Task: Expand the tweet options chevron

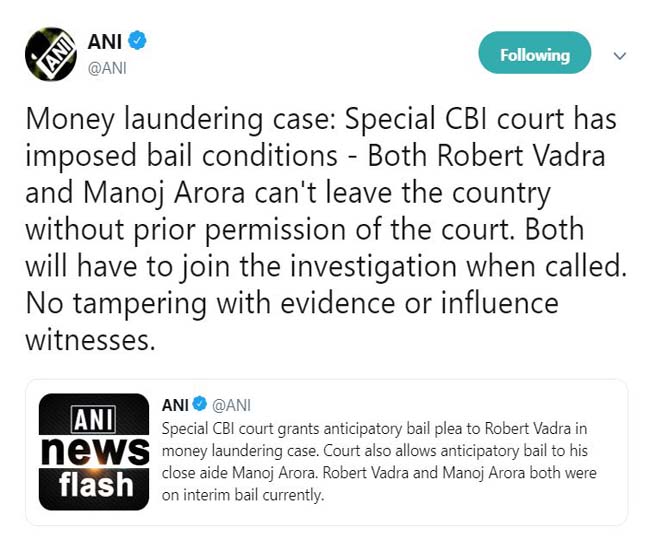Action: pos(620,56)
